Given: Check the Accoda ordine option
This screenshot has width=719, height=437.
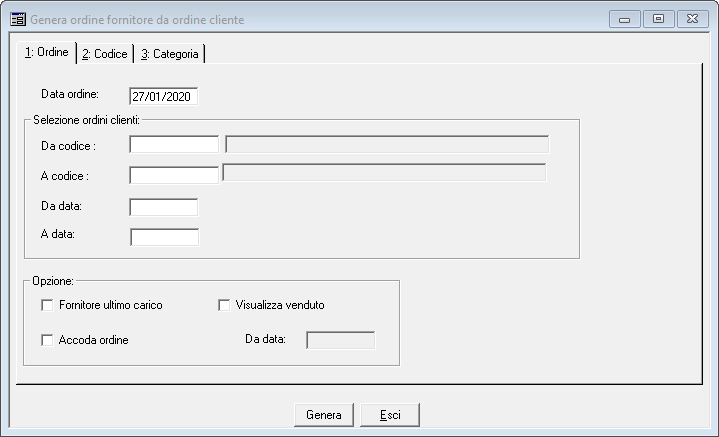Looking at the screenshot, I should pos(47,340).
